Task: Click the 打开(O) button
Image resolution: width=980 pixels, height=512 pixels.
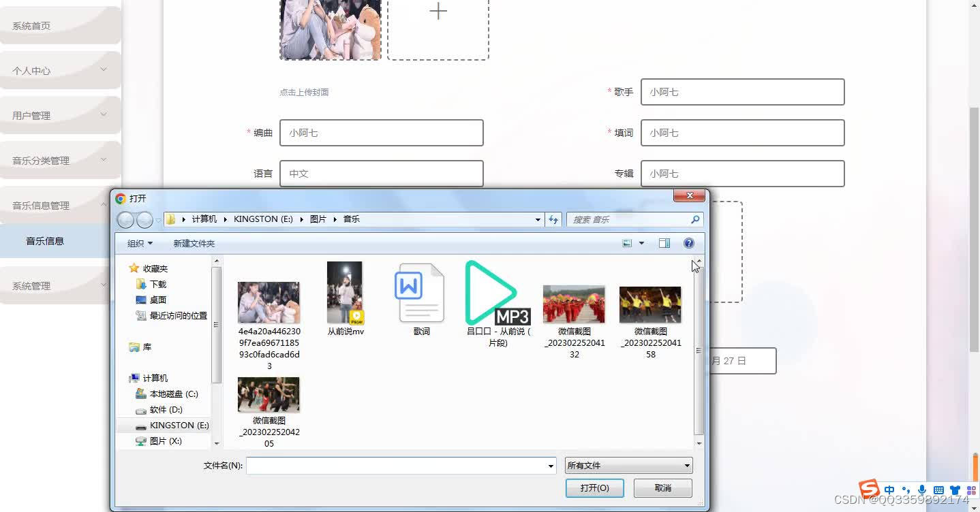Action: pos(594,488)
